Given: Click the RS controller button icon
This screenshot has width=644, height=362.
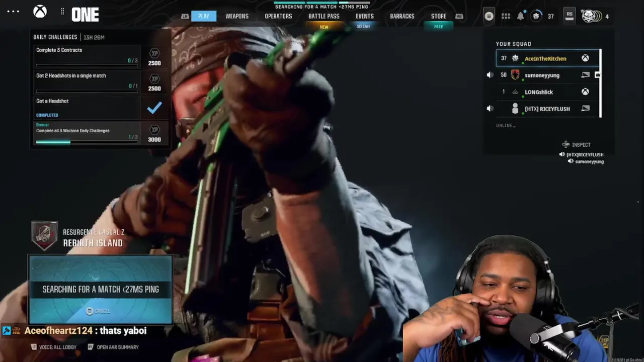Looking at the screenshot, I should point(569,15).
